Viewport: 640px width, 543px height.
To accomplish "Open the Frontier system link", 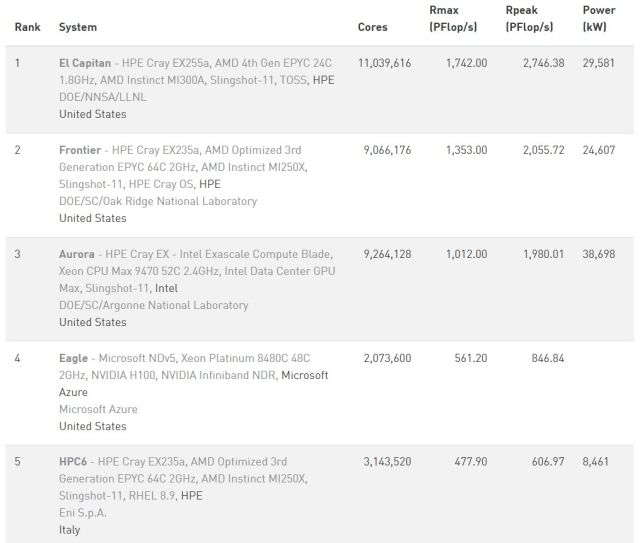I will 80,149.
